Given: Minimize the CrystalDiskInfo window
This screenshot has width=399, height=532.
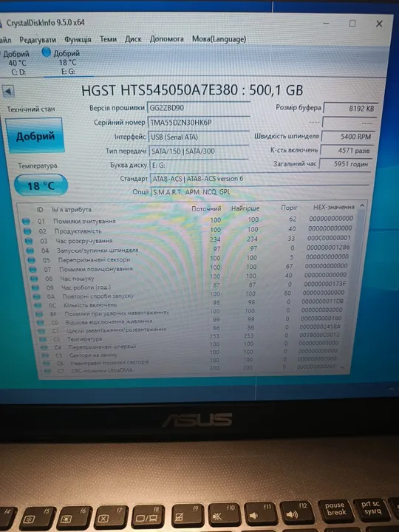Looking at the screenshot, I should (x=326, y=23).
